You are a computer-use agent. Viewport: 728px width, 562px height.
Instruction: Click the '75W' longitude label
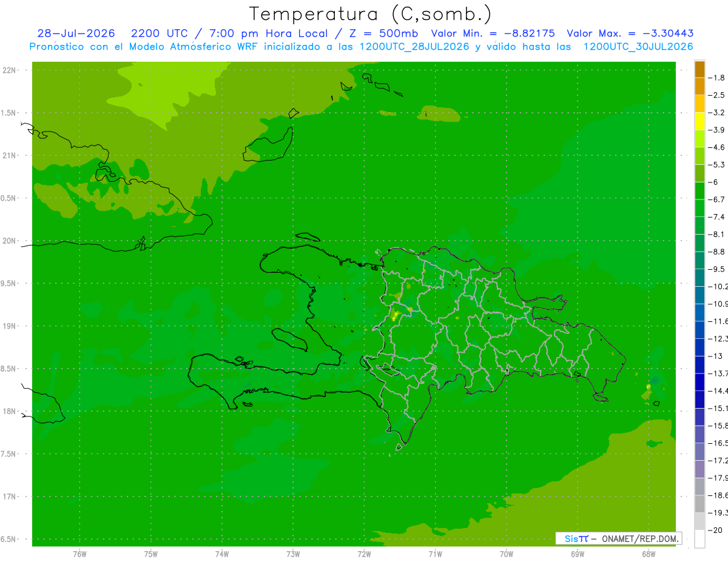(x=151, y=554)
